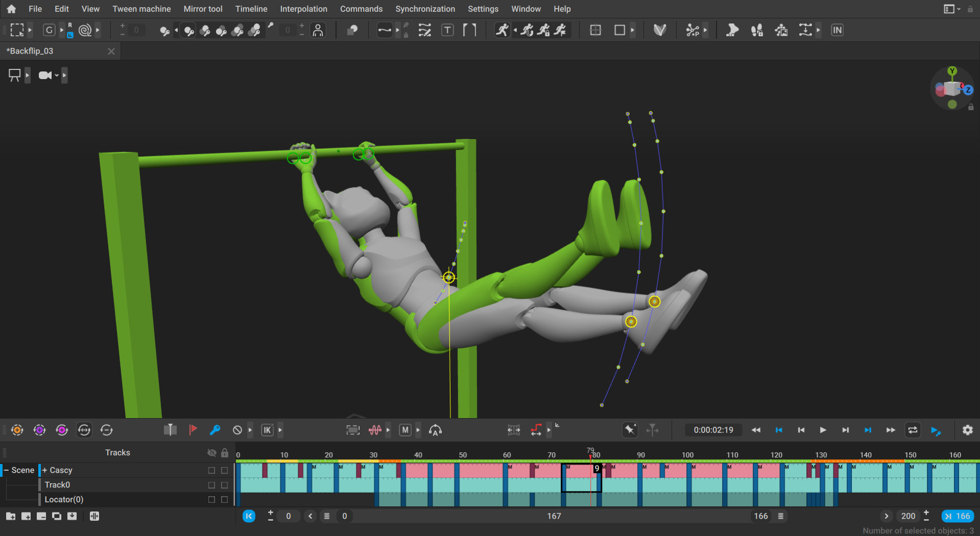Click the text T tool icon
The width and height of the screenshot is (980, 536).
tap(447, 30)
